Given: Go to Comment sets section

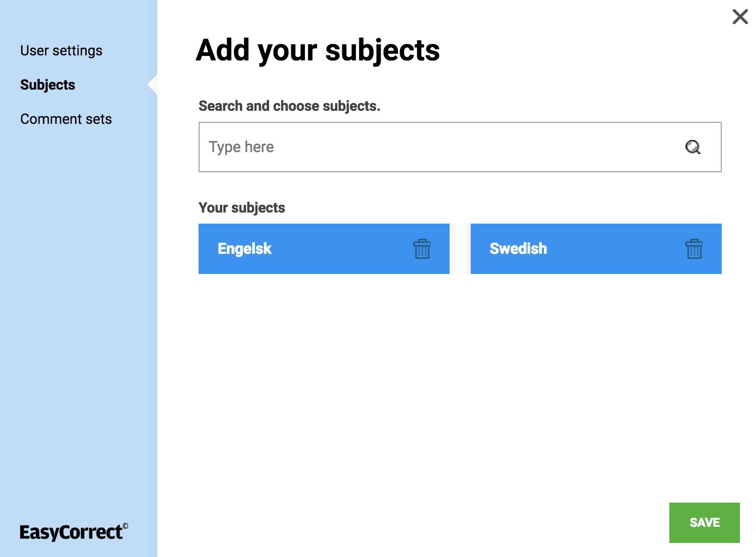Looking at the screenshot, I should 66,119.
